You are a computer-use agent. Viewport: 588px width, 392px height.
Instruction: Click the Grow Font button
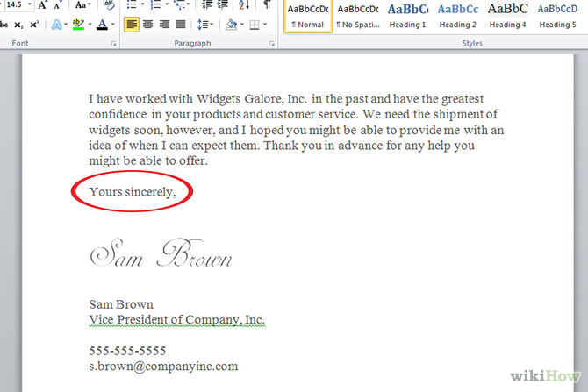43,5
